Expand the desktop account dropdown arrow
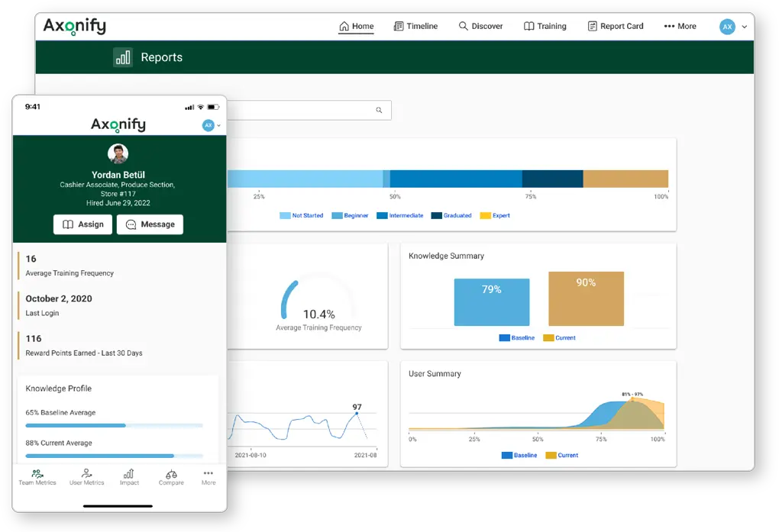Screen dimensions: 779x532 (744, 27)
